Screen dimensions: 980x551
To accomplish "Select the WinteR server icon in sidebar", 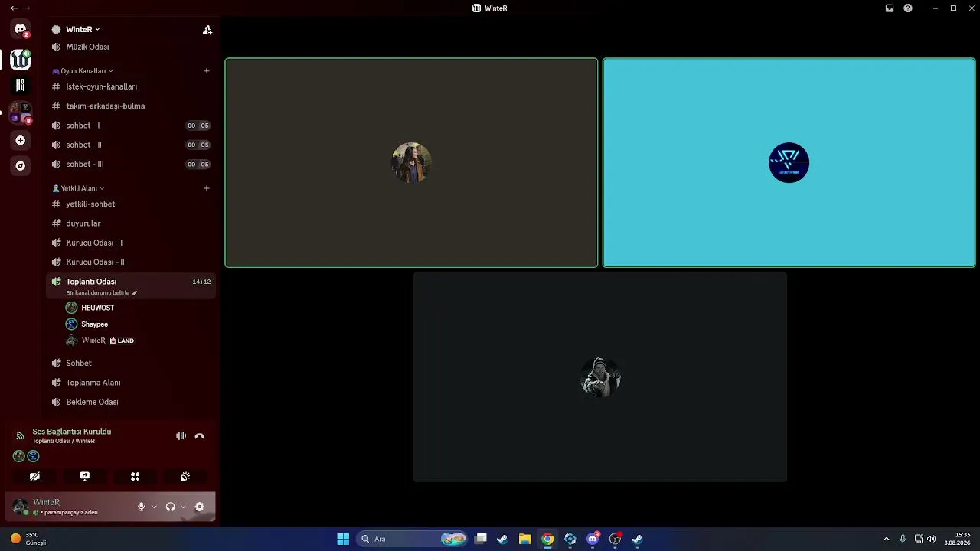I will [21, 59].
